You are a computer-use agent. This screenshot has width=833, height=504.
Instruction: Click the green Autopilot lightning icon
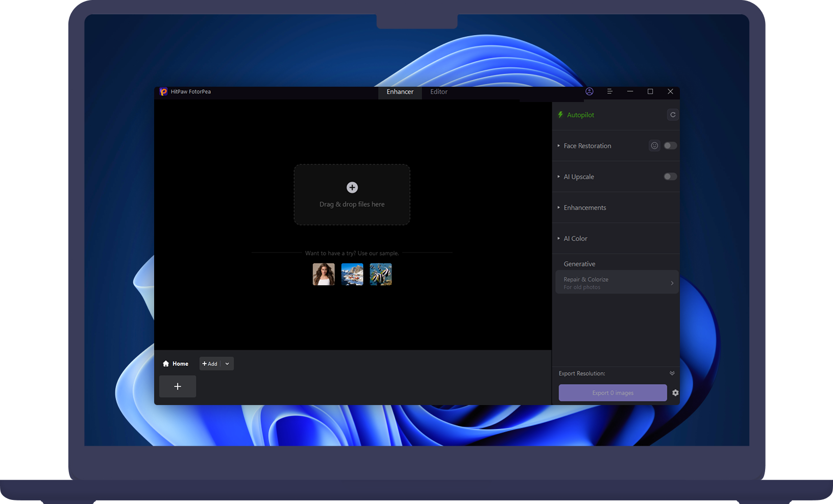pos(560,115)
